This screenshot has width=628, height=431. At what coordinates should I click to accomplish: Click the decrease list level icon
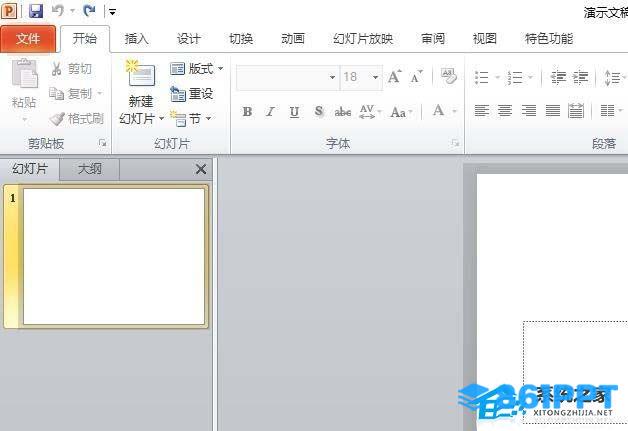coord(558,77)
